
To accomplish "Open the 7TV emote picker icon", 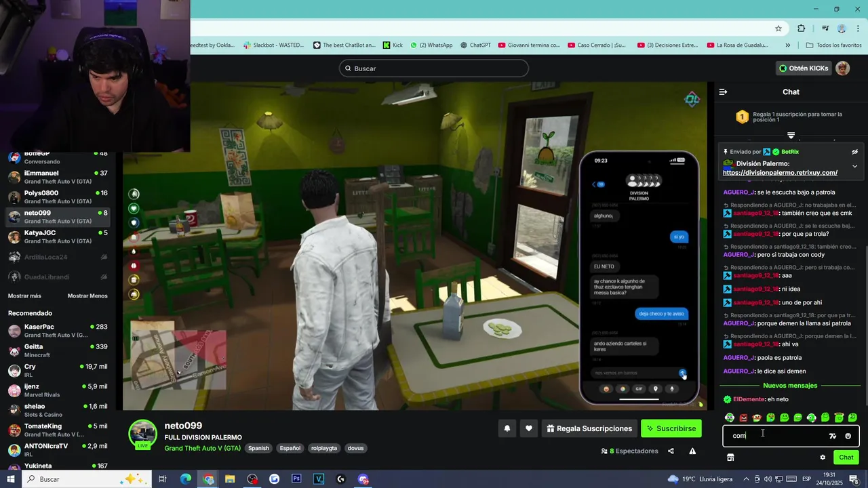I will click(x=833, y=436).
